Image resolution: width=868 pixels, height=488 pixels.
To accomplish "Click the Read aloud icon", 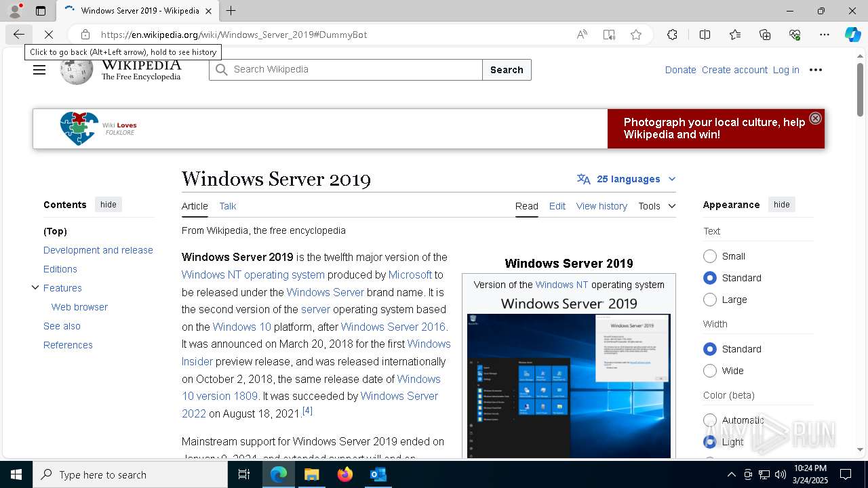I will [582, 35].
